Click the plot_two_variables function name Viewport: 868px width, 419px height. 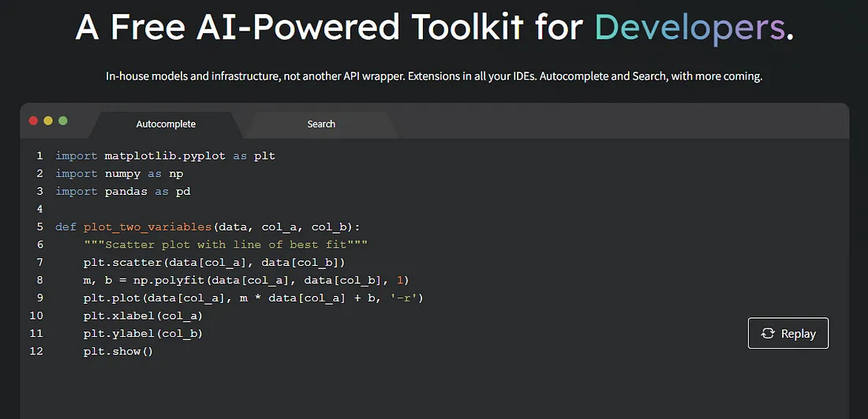pos(148,226)
